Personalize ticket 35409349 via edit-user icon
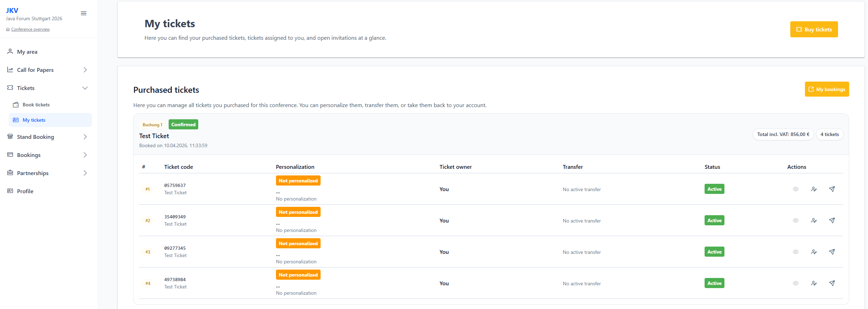This screenshot has width=868, height=309. 814,220
